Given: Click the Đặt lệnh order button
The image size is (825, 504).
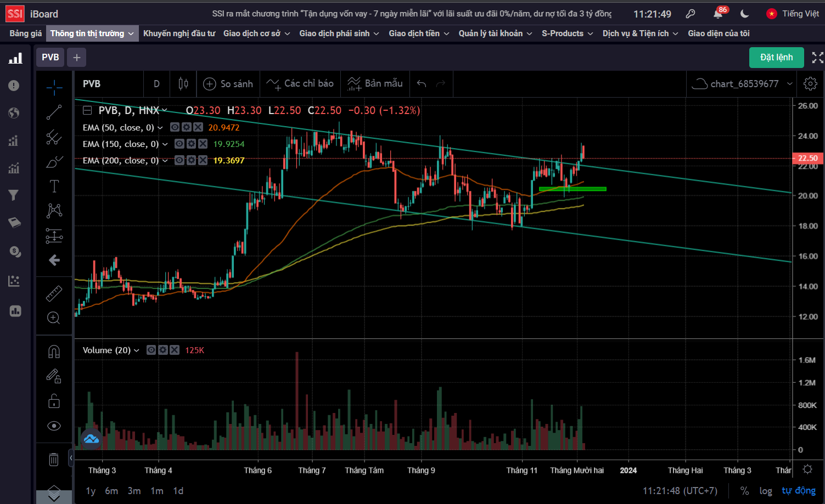Looking at the screenshot, I should tap(777, 57).
